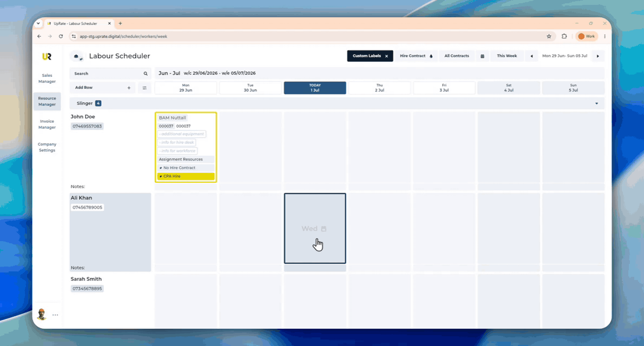Viewport: 644px width, 346px height.
Task: Click calendar icon in Wed cell
Action: (324, 229)
